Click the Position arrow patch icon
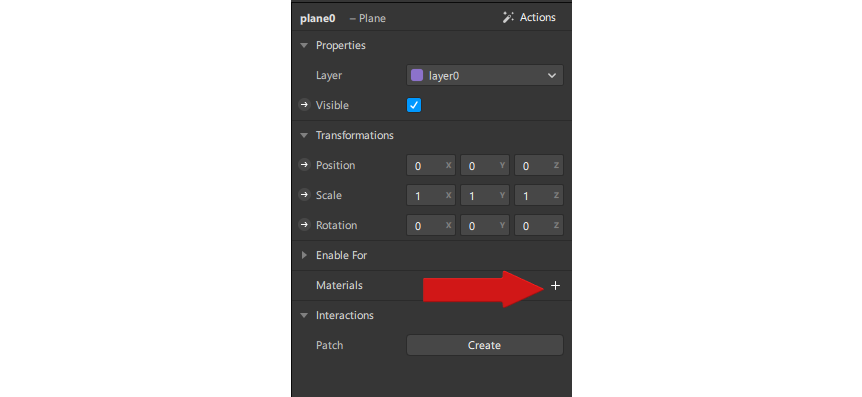This screenshot has width=862, height=397. pyautogui.click(x=304, y=165)
